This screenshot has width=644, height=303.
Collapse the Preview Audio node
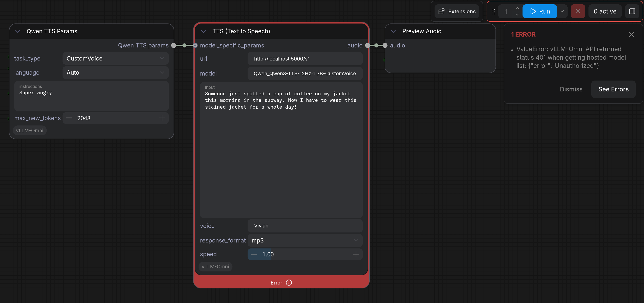pyautogui.click(x=393, y=31)
